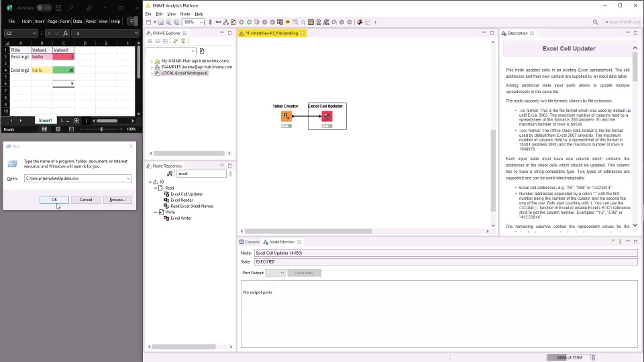Select Read Excel Sheet Names node in repository
Image resolution: width=644 pixels, height=362 pixels.
(192, 206)
